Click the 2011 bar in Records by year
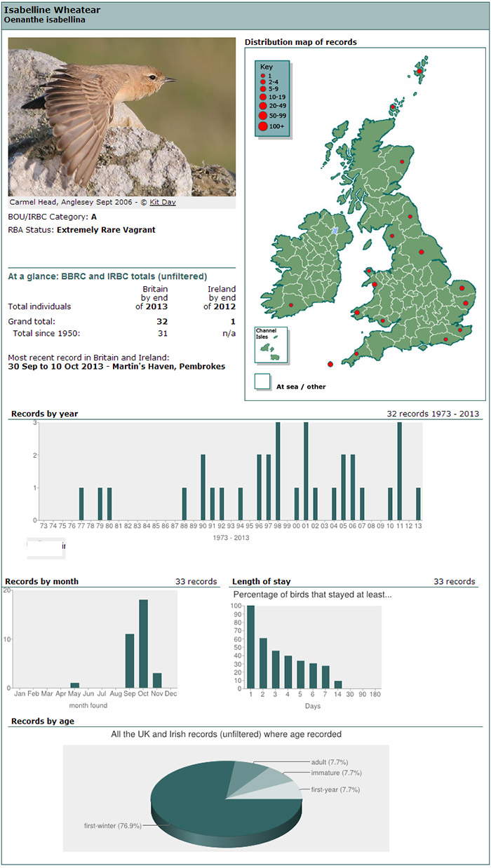 [x=400, y=471]
